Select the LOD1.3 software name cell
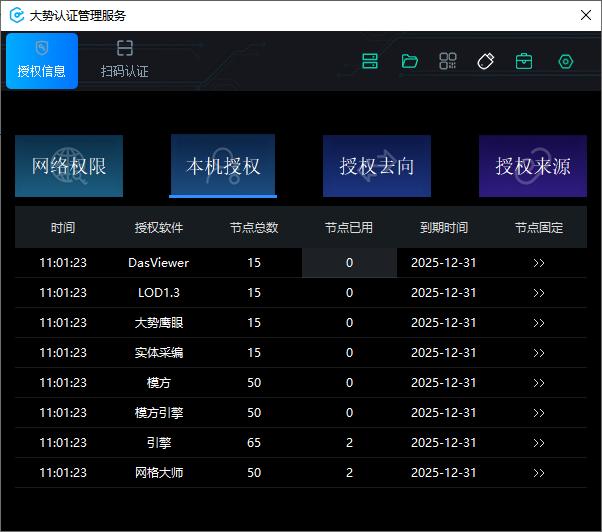Viewport: 602px width, 532px height. click(159, 293)
